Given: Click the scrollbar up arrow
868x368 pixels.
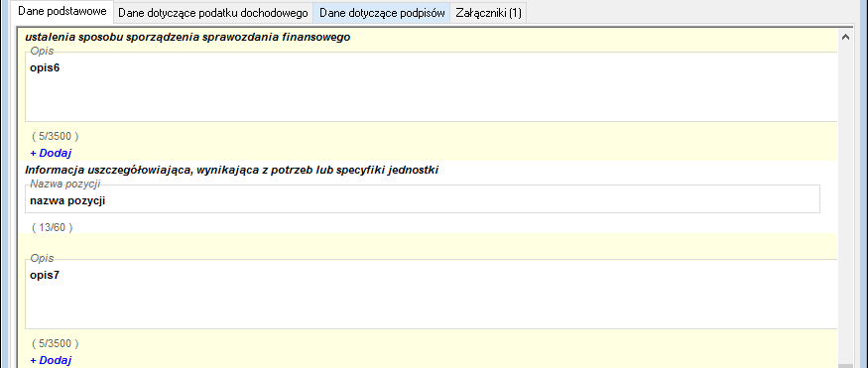Looking at the screenshot, I should tap(845, 37).
